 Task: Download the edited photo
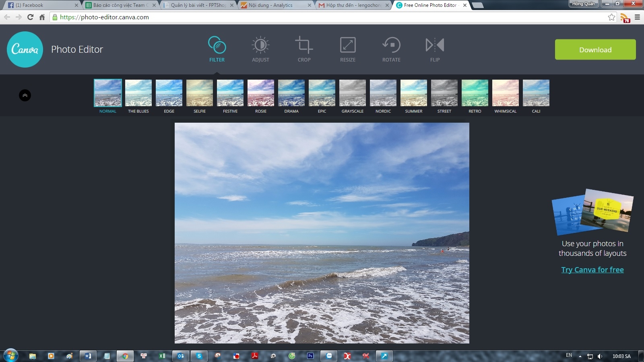coord(595,49)
